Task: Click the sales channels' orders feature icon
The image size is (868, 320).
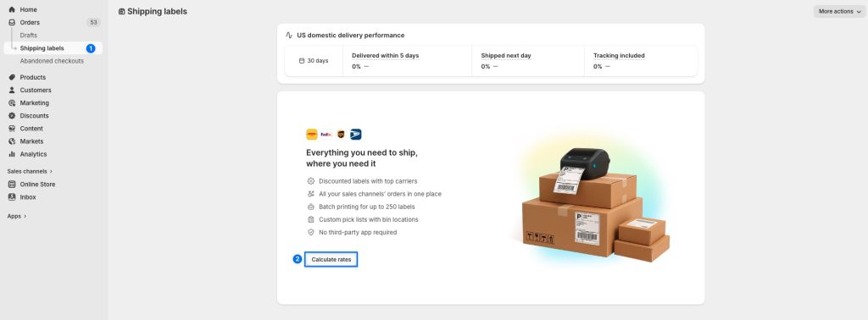Action: click(310, 194)
